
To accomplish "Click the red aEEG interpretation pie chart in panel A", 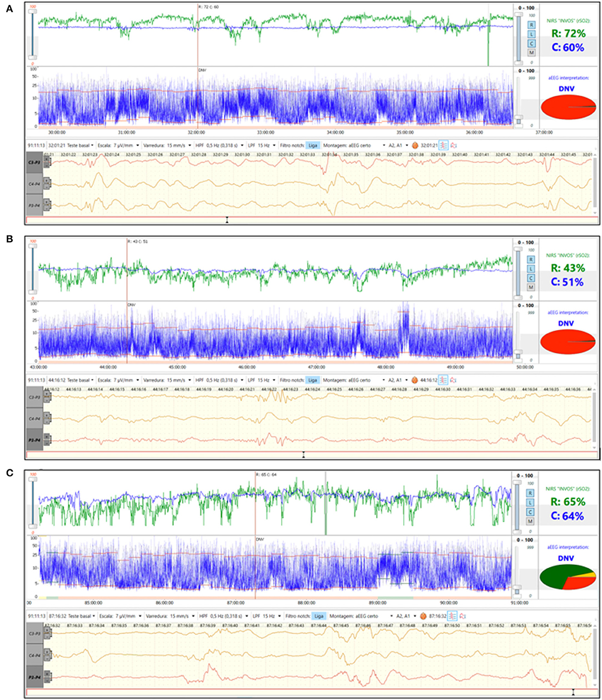I will point(568,106).
